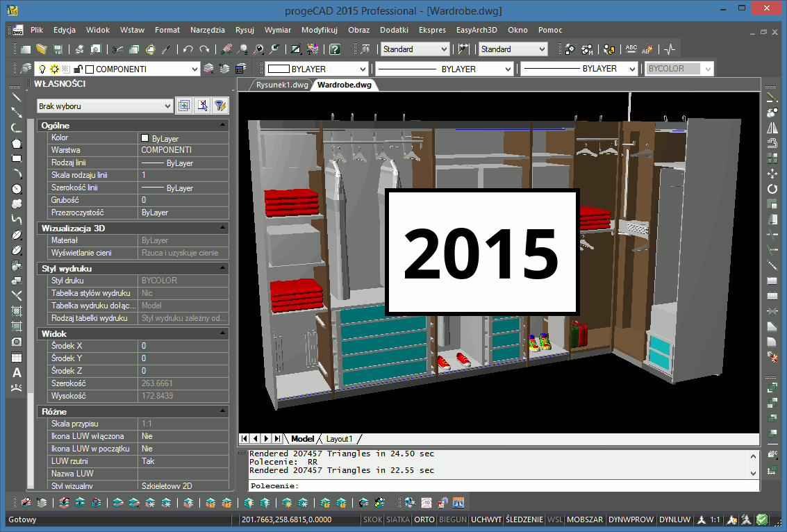Screen dimensions: 787x532
Task: Click the Help question mark icon
Action: pyautogui.click(x=335, y=49)
